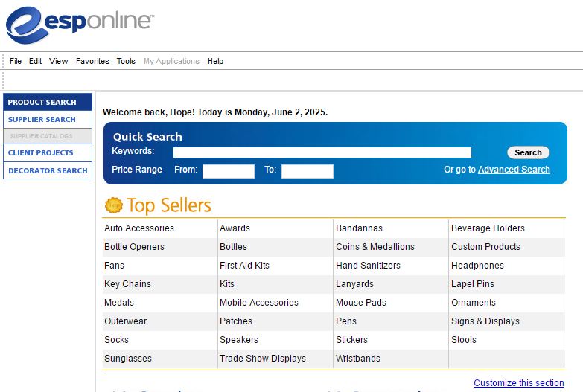
Task: Open Custom Products category
Action: point(485,247)
